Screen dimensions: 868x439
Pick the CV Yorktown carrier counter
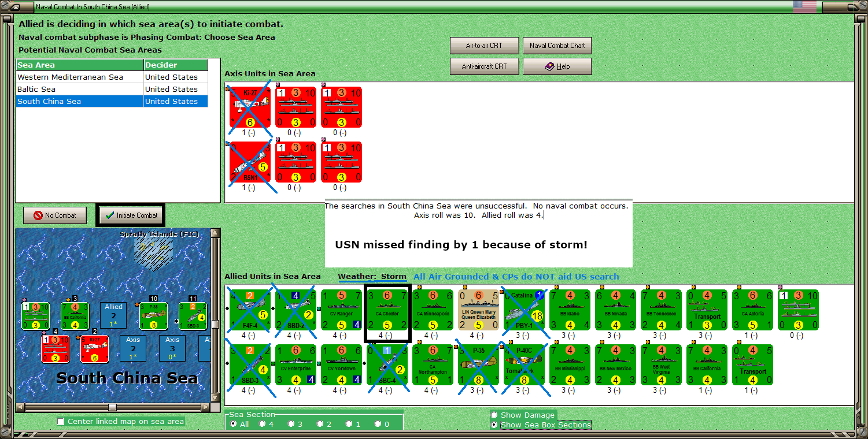pyautogui.click(x=341, y=364)
